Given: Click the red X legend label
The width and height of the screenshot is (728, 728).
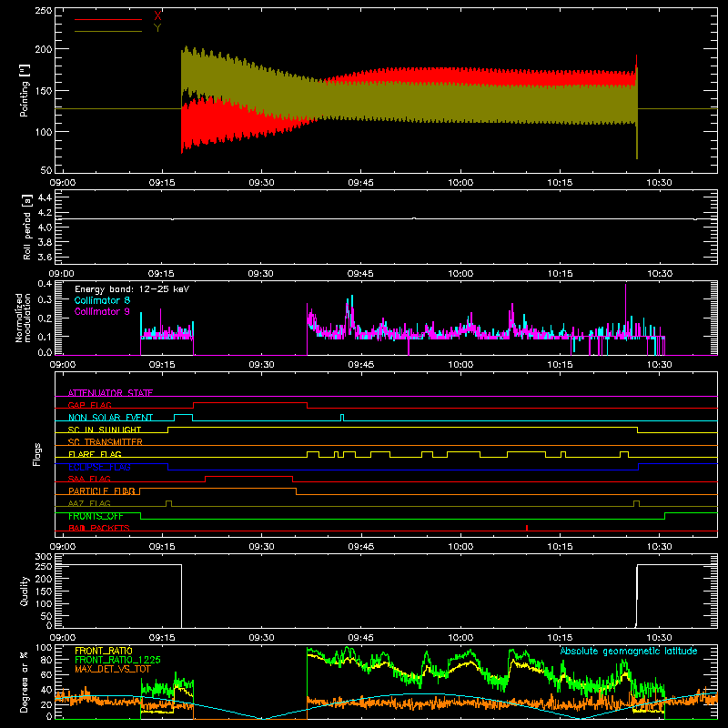Looking at the screenshot, I should (157, 16).
